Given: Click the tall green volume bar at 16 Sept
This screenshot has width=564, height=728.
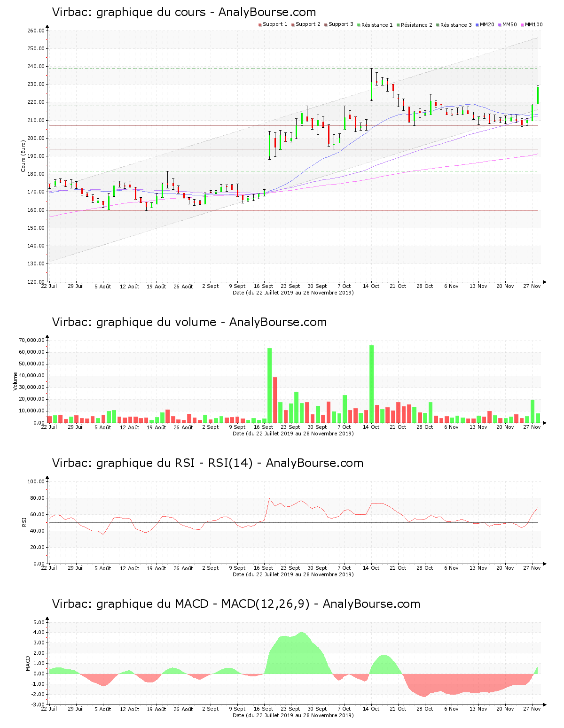Looking at the screenshot, I should click(x=270, y=385).
